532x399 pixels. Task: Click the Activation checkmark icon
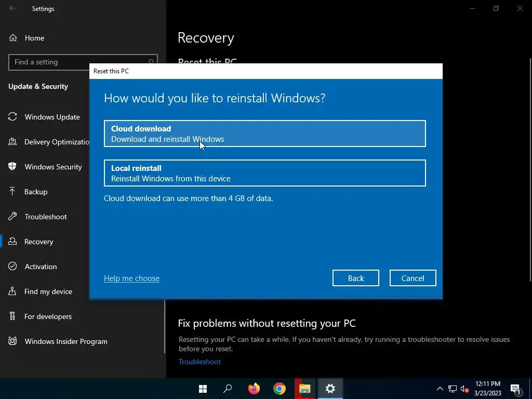pos(12,267)
